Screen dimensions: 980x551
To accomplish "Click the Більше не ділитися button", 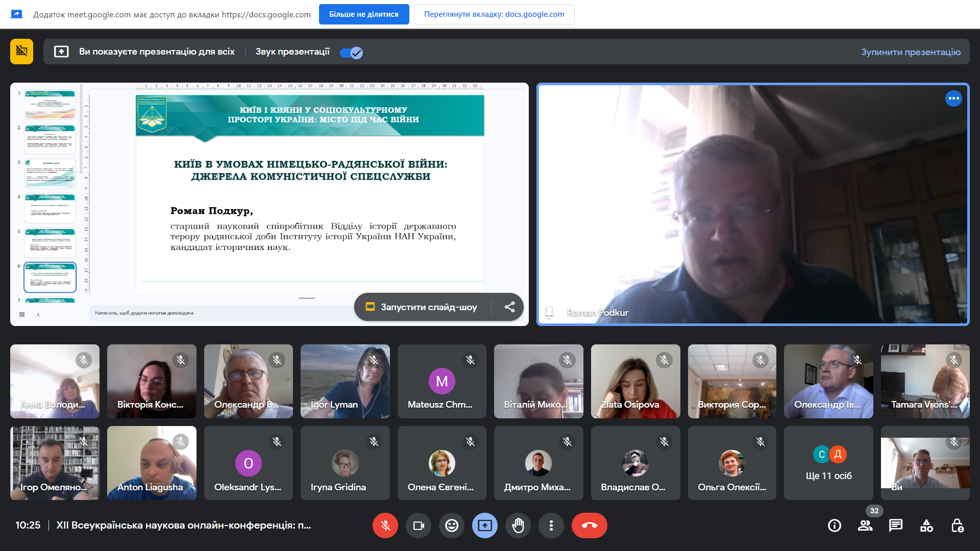I will [363, 14].
